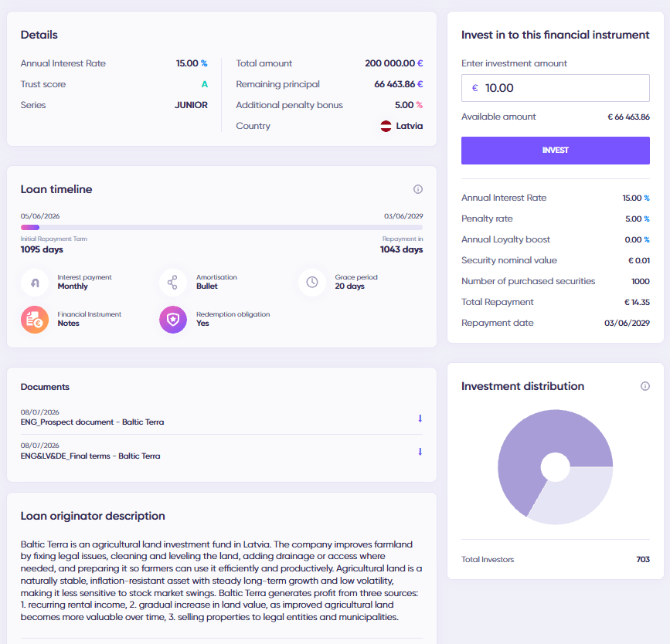
Task: Click the 05/06/2026 start date
Action: tap(40, 216)
